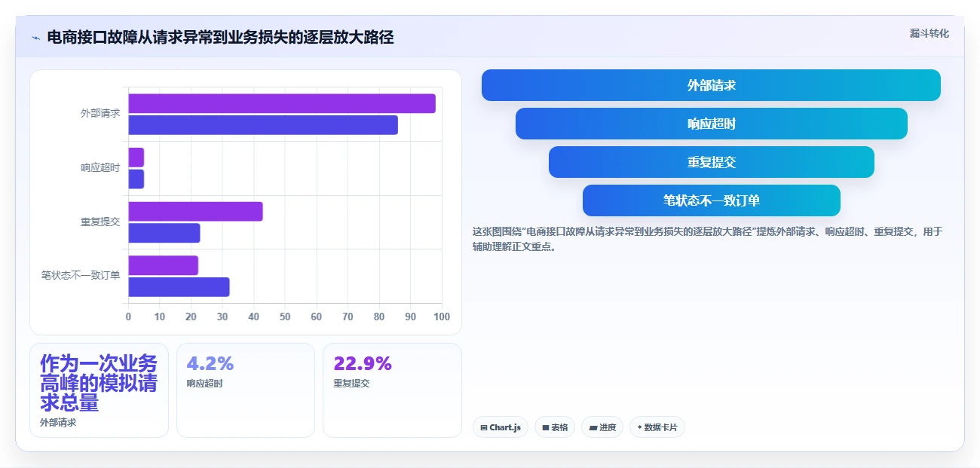The height and width of the screenshot is (468, 980).
Task: Click the 重复提交 label under 22.9%
Action: (351, 384)
